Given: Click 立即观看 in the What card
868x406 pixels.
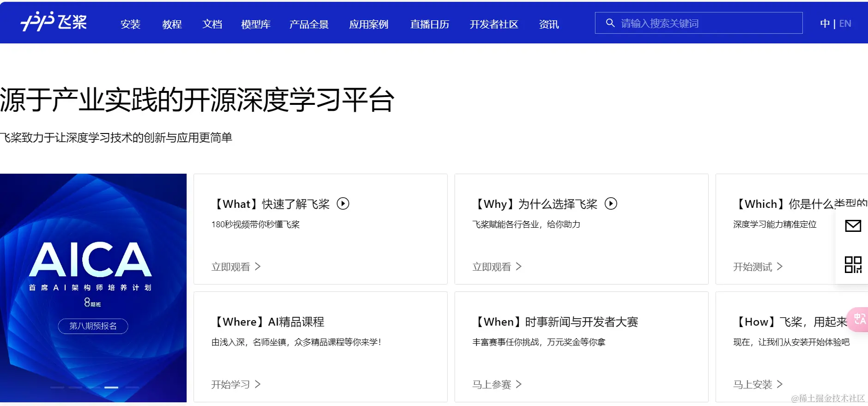Looking at the screenshot, I should click(x=231, y=267).
